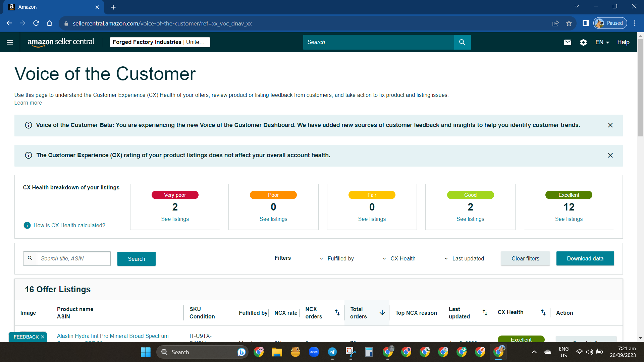
Task: Click Download data button
Action: tap(585, 258)
